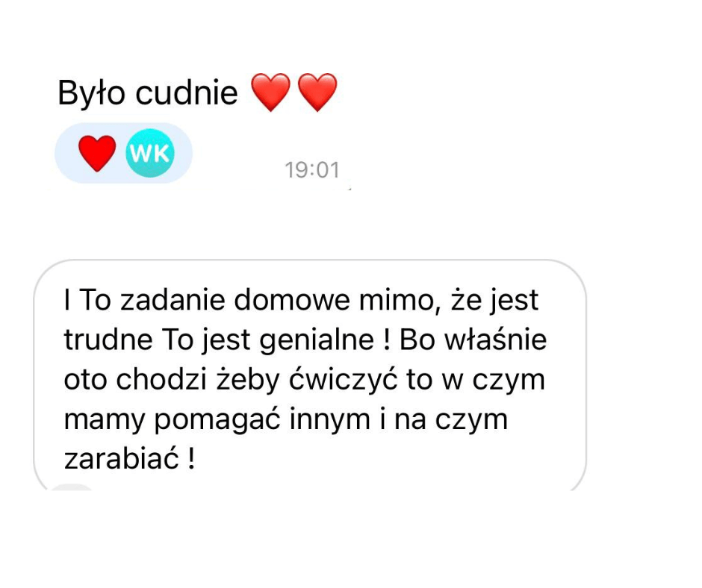This screenshot has height=588, width=702.
Task: Click the 19:01 timestamp
Action: (312, 170)
